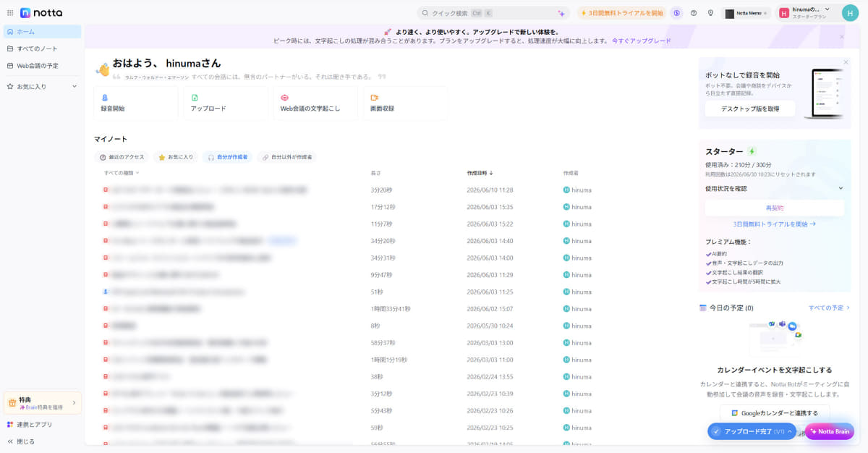Click the 再契約 button
Screen dimensions: 868x453
point(775,208)
